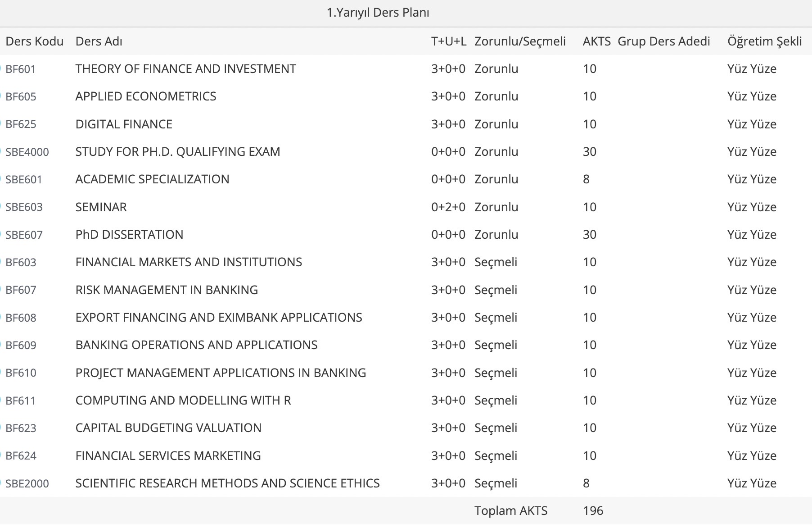
Task: Click the Ders Adı column header
Action: coord(99,41)
